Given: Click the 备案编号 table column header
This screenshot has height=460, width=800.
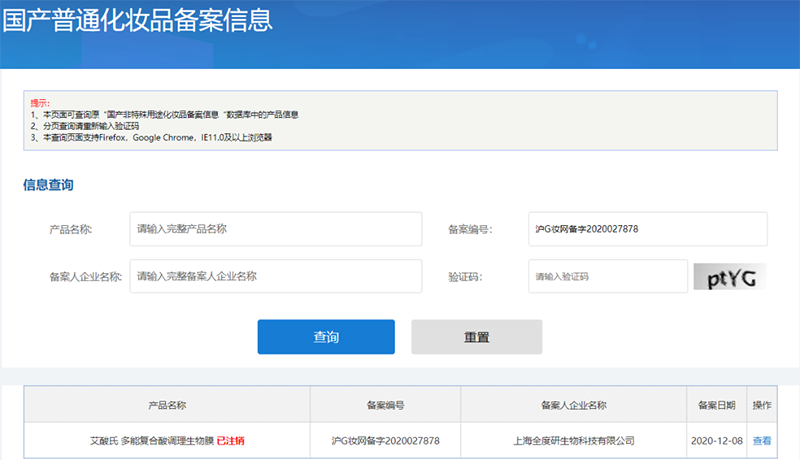Looking at the screenshot, I should 385,405.
